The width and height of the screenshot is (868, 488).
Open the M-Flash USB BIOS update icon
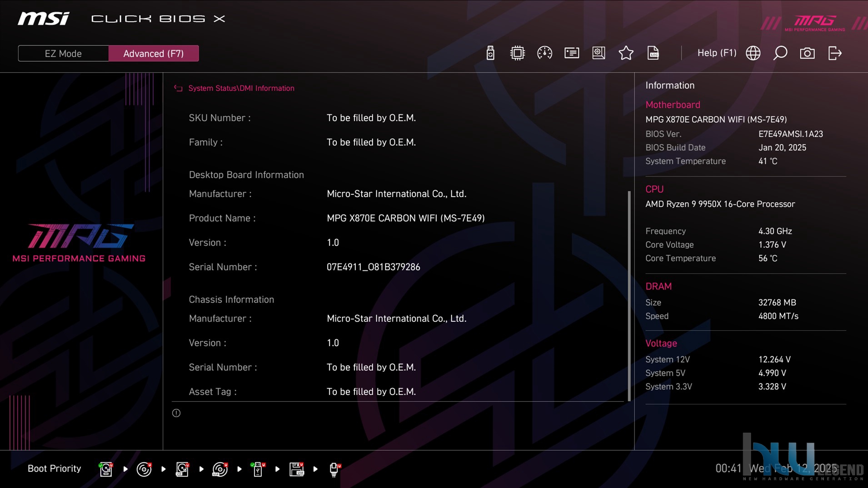click(490, 53)
